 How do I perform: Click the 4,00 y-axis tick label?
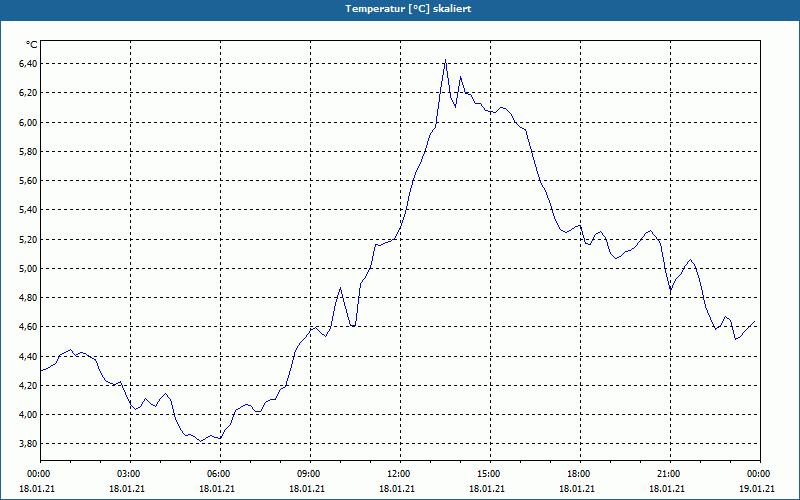28,414
